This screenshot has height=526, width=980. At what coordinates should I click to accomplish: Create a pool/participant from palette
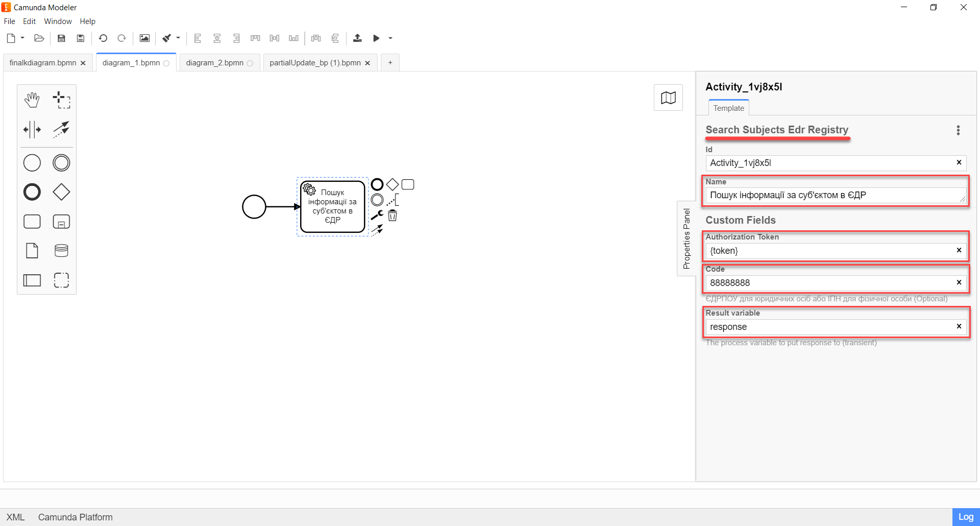pyautogui.click(x=32, y=280)
